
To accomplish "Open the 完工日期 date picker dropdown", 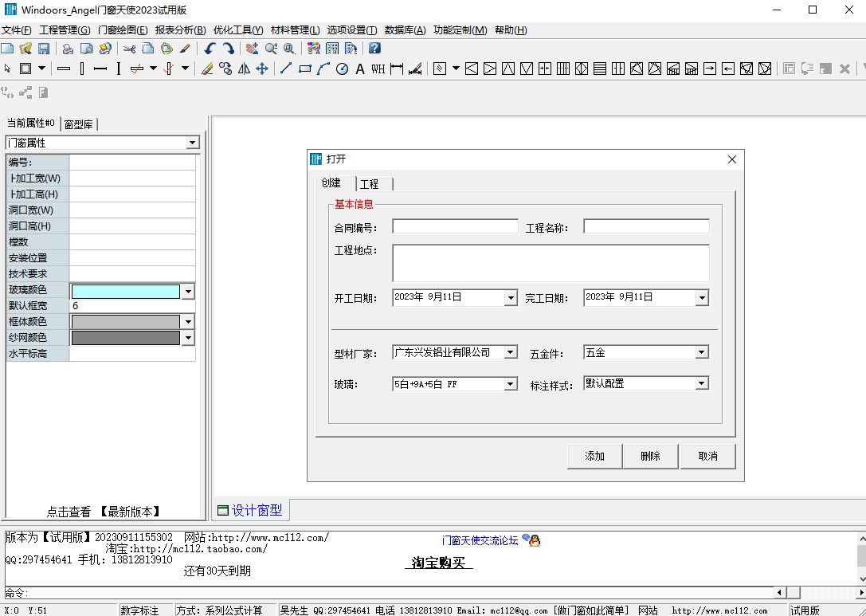I will [701, 298].
